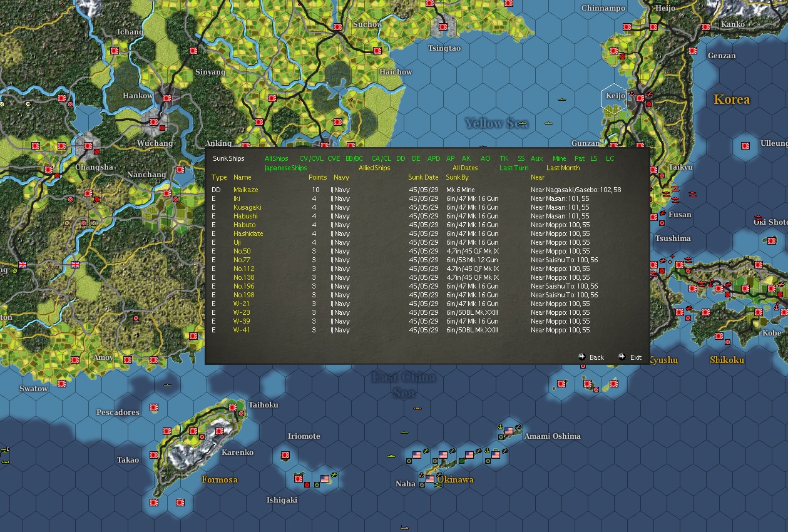Select the Last Month filter
The height and width of the screenshot is (532, 788).
tap(563, 168)
